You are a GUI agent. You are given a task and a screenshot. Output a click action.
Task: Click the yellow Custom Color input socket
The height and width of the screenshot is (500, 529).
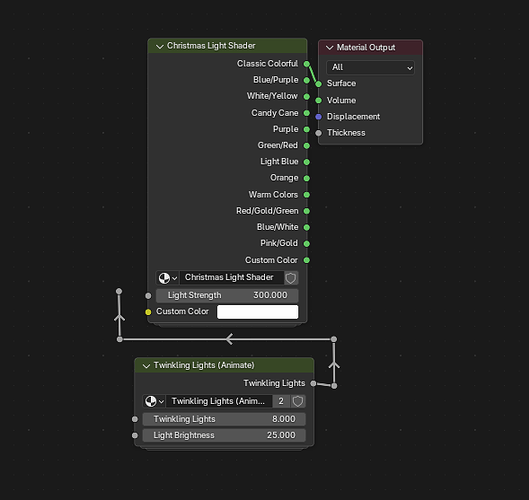(148, 312)
